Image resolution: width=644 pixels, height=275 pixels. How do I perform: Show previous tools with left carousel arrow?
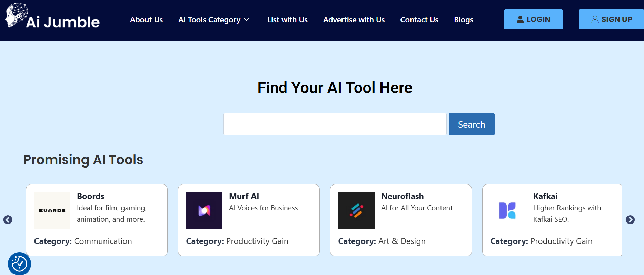pyautogui.click(x=8, y=220)
